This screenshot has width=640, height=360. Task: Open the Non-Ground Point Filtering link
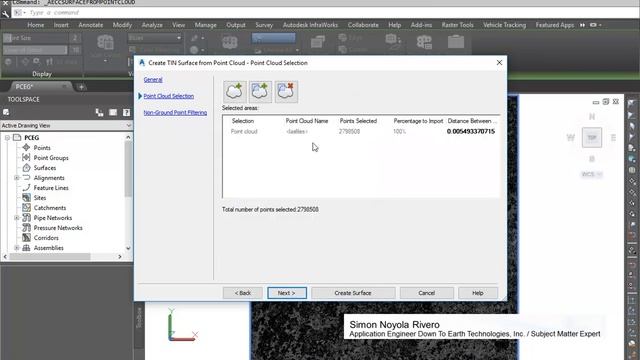coord(175,113)
